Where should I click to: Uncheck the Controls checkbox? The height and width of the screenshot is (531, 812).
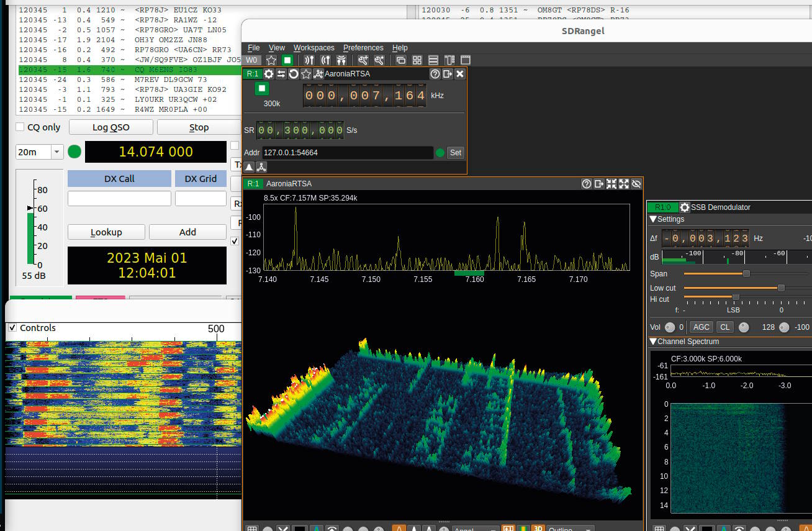tap(12, 328)
